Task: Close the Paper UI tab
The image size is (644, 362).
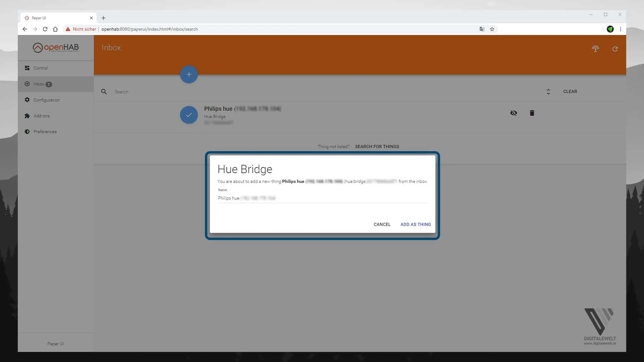Action: 91,18
